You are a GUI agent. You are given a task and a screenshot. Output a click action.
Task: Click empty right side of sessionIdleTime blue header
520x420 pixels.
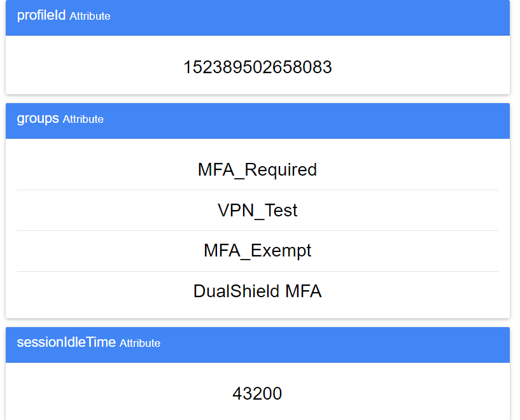[x=382, y=344]
